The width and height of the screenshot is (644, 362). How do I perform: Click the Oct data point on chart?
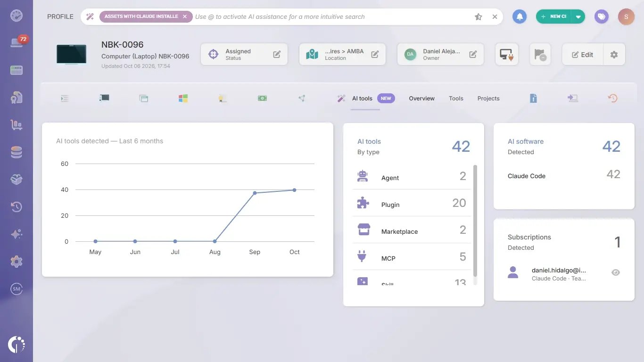[x=294, y=190]
